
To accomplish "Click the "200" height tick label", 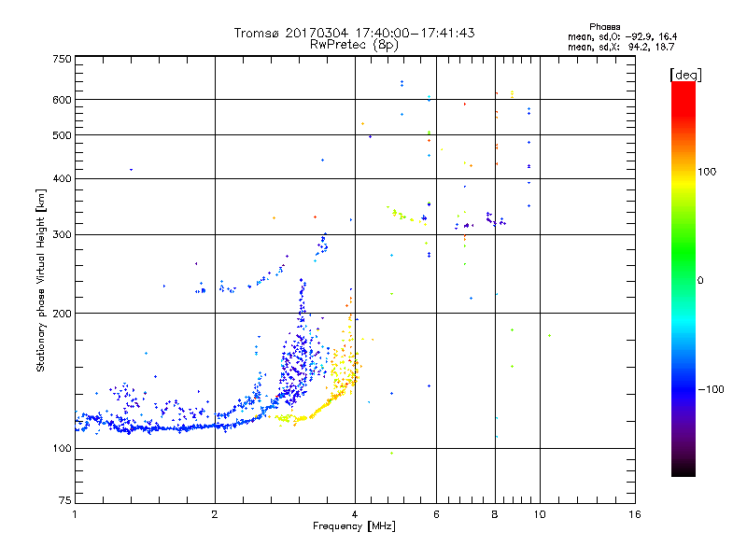I will click(62, 314).
